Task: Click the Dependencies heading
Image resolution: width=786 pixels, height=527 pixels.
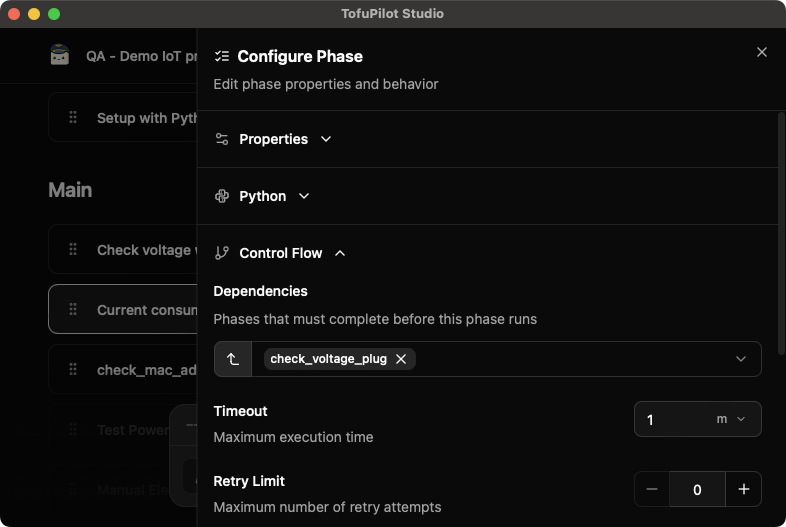Action: 260,291
